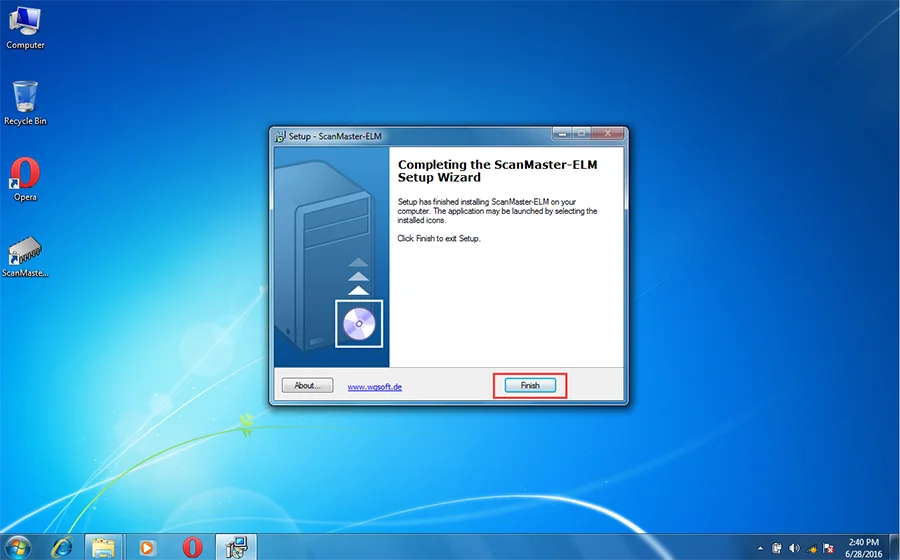Click the Show Desktop strip at taskbar end
The width and height of the screenshot is (900, 560).
point(895,547)
